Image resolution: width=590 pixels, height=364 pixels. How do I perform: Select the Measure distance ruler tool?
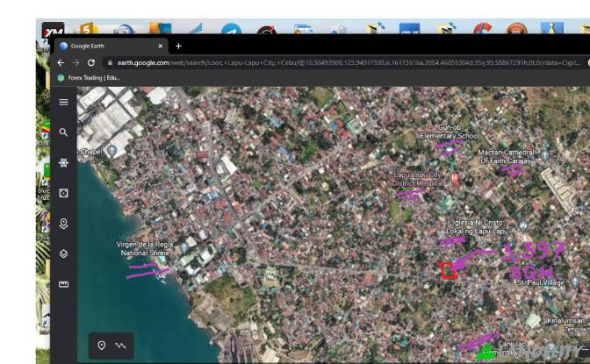[63, 284]
